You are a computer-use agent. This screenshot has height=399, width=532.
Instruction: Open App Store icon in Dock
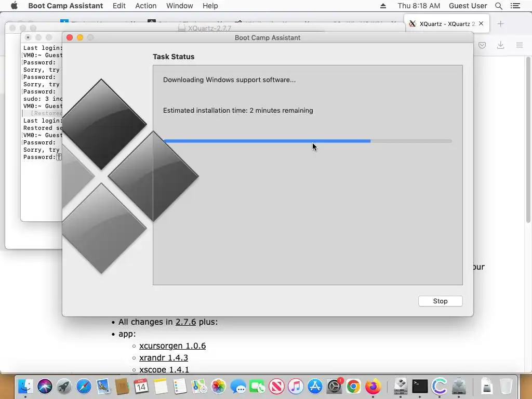[x=315, y=387]
